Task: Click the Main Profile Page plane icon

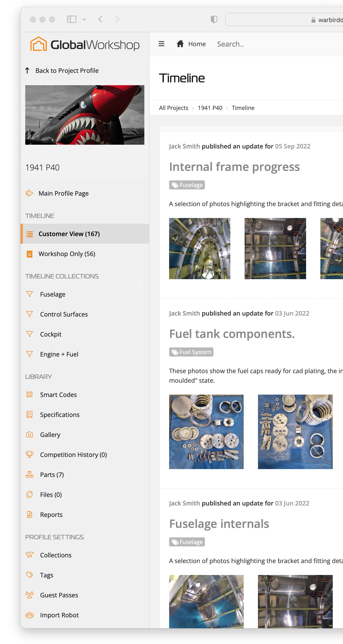Action: pyautogui.click(x=30, y=193)
